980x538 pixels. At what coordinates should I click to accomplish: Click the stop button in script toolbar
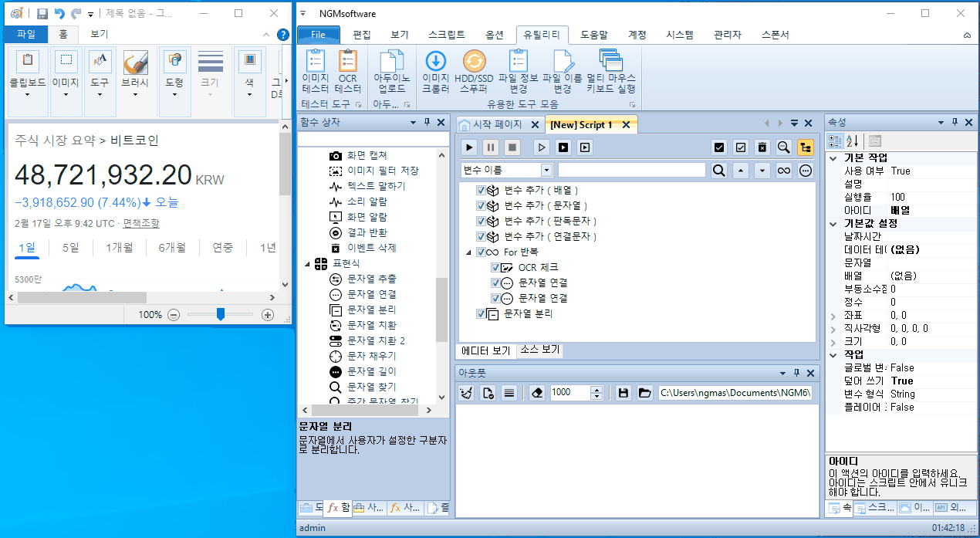click(512, 147)
